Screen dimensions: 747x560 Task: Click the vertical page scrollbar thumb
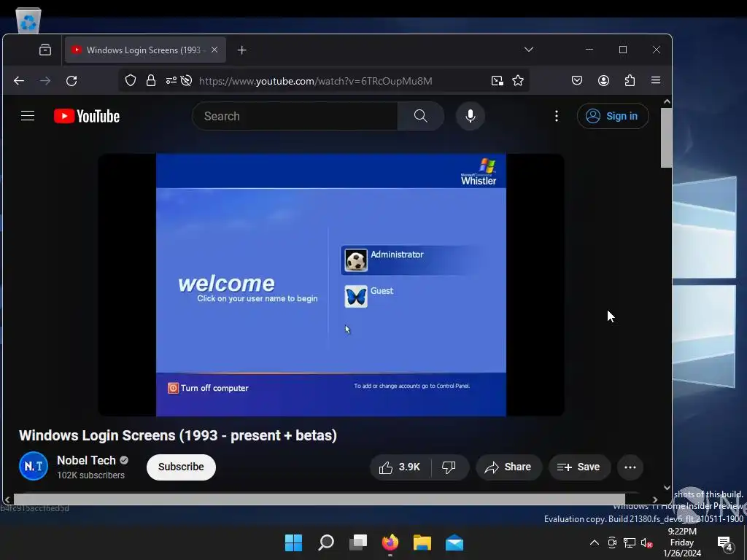667,138
